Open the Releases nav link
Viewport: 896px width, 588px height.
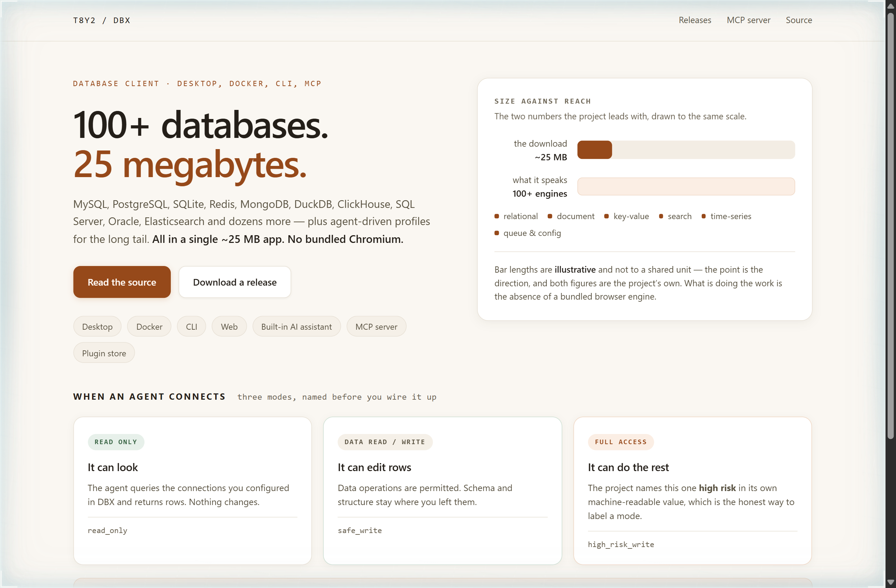point(695,20)
